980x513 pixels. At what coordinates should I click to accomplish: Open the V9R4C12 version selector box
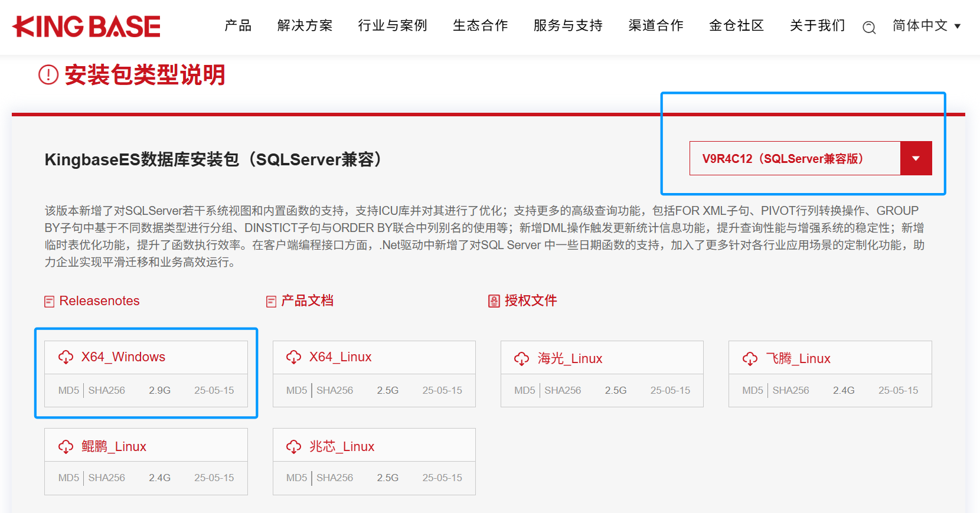tap(794, 158)
